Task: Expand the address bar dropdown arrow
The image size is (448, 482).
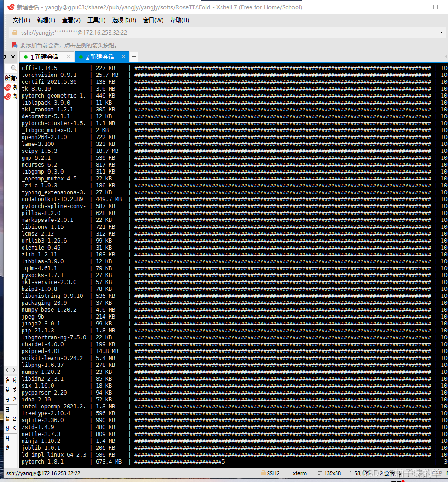Action: click(441, 33)
